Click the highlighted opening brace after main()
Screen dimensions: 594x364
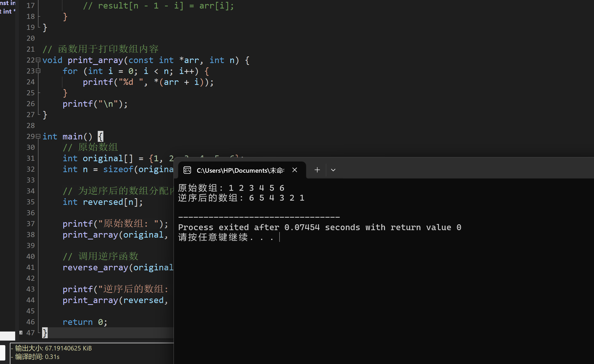point(100,136)
